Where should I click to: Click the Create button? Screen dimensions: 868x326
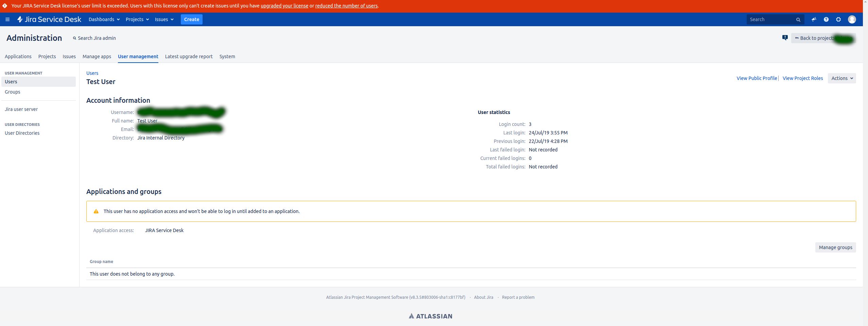click(x=192, y=19)
